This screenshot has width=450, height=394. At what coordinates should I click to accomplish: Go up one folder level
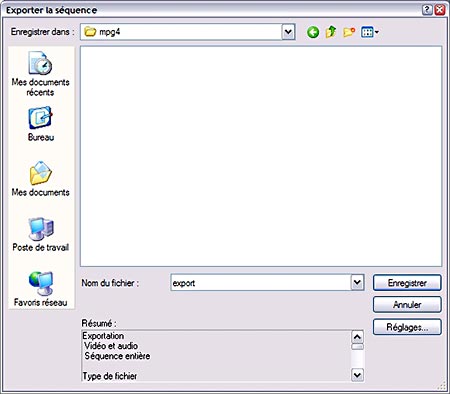(x=331, y=32)
